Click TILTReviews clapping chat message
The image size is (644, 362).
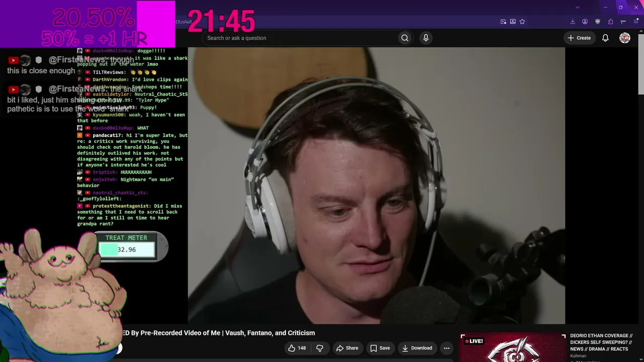pos(117,72)
